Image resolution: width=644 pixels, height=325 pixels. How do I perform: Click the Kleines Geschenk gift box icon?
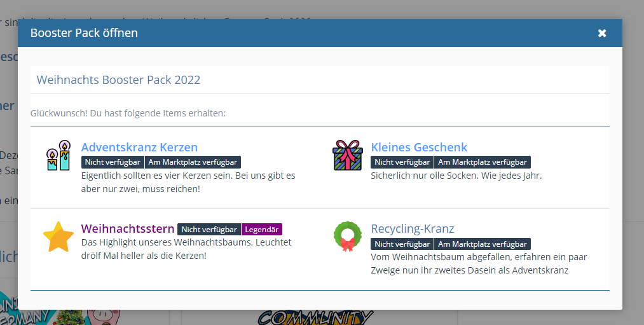pos(347,155)
